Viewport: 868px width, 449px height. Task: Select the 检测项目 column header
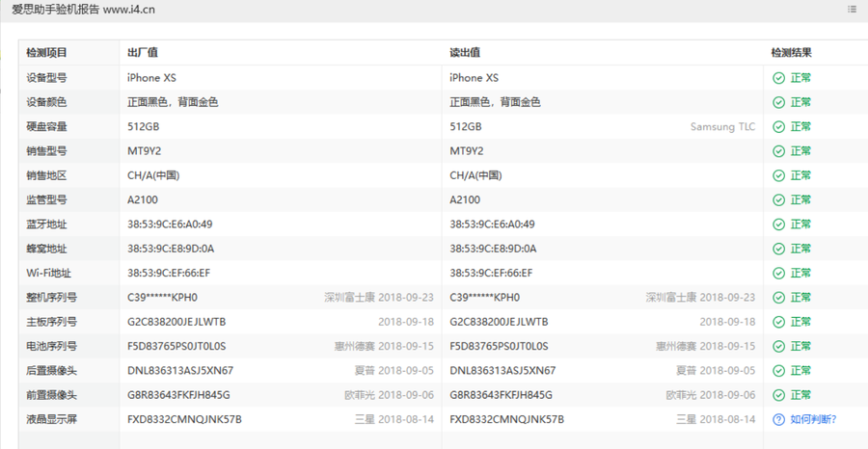pos(46,53)
